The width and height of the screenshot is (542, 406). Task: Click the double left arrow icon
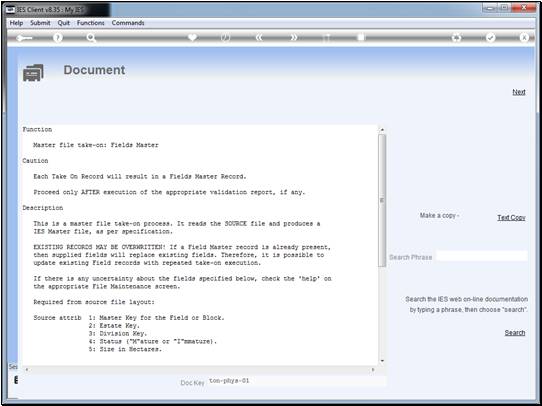coord(259,38)
